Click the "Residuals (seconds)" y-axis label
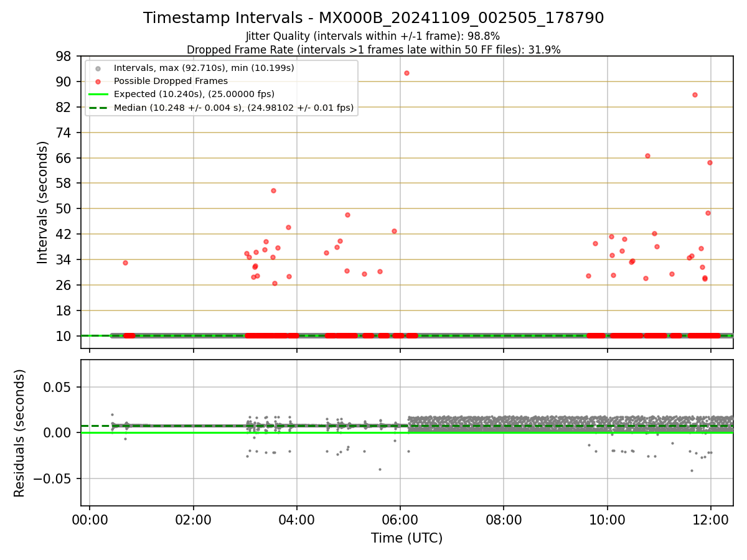Screen dimensions: 747x560 (20, 433)
